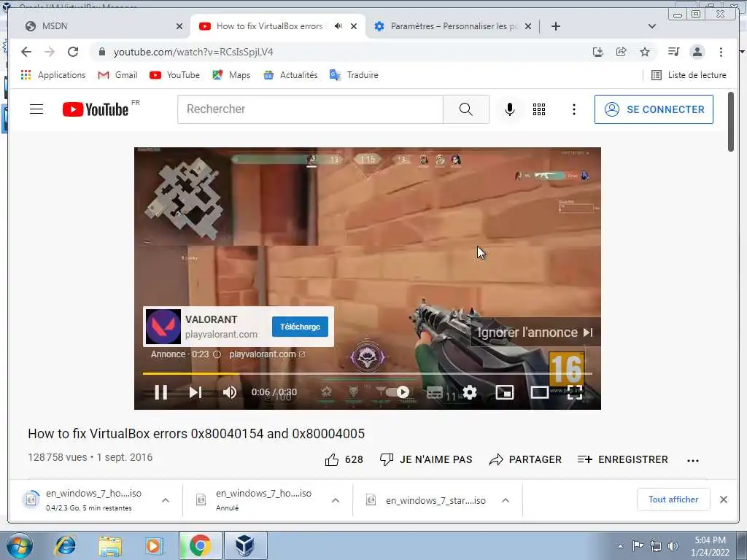Enter full screen mode

point(575,392)
